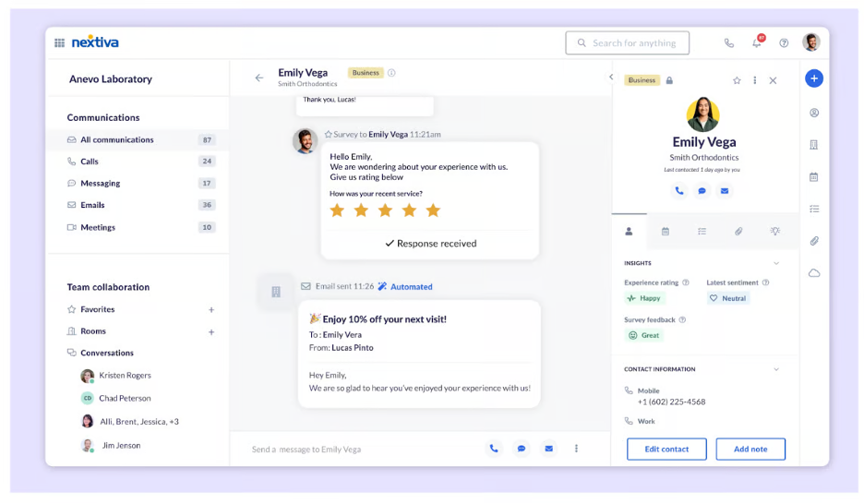Open the phone dialer icon in header

tap(729, 43)
